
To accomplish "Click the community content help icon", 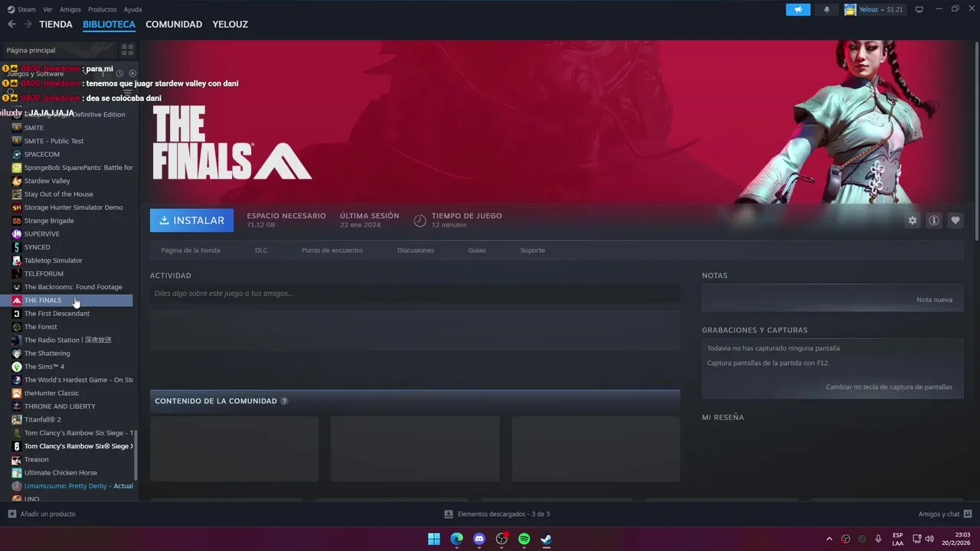I will pyautogui.click(x=284, y=401).
